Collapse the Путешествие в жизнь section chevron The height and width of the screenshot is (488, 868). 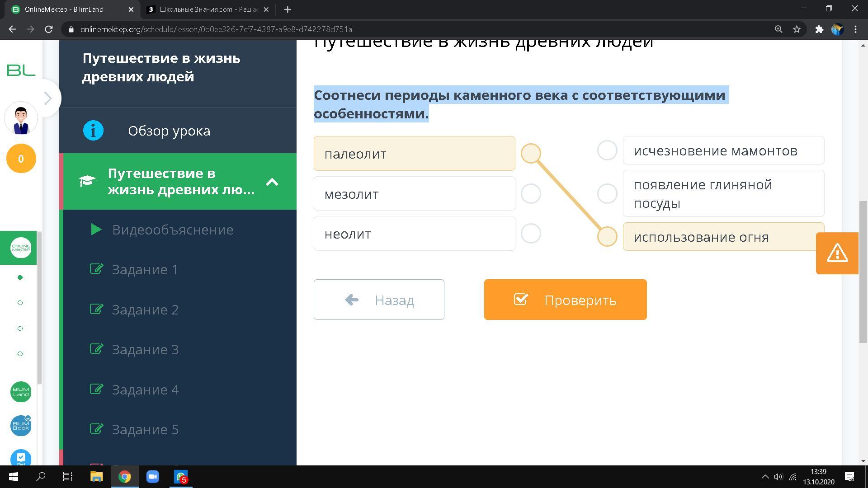coord(272,182)
